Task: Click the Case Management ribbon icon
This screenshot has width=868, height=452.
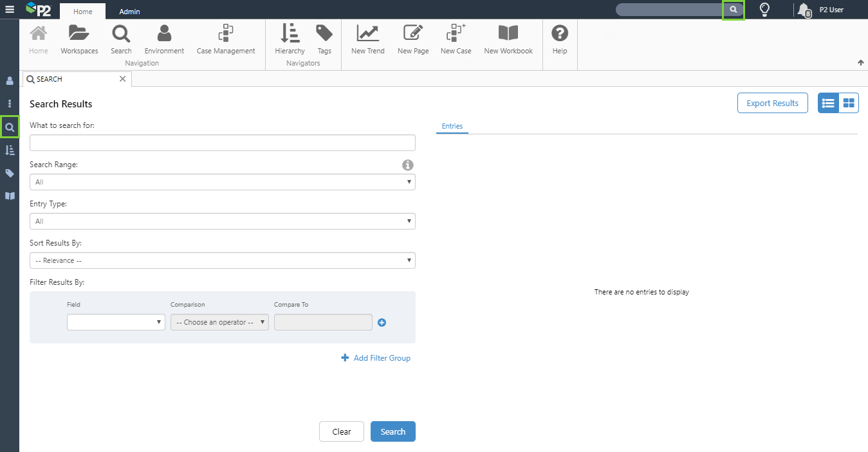Action: 226,39
